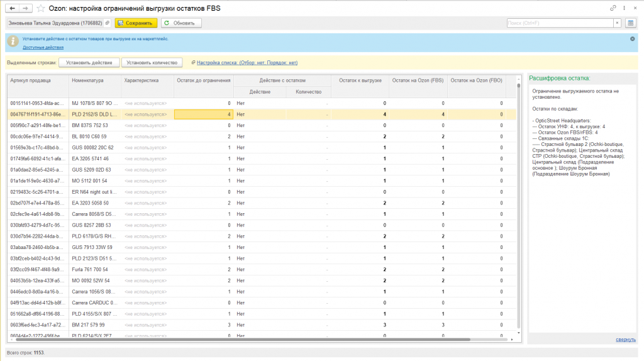The height and width of the screenshot is (361, 644).
Task: Select the GUS 00082 20C 62 row
Action: click(262, 147)
